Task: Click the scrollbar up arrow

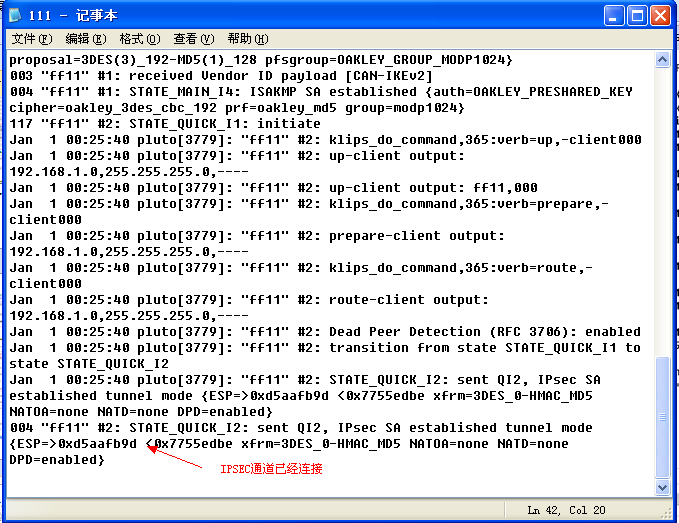Action: tap(664, 60)
